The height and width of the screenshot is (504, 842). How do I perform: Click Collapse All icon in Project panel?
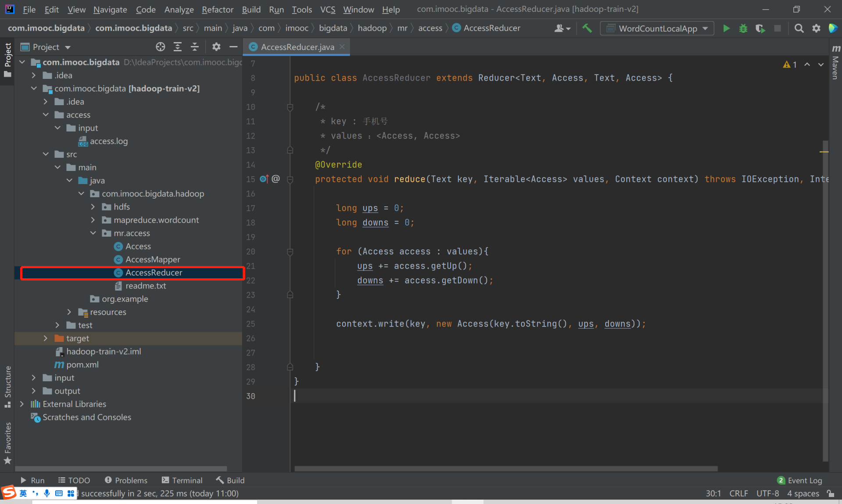(x=195, y=47)
